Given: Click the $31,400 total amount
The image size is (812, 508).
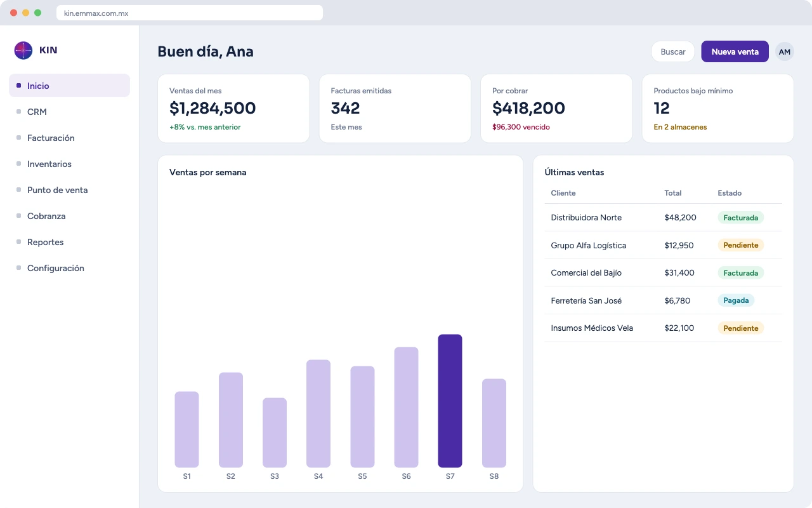Looking at the screenshot, I should click(x=679, y=273).
